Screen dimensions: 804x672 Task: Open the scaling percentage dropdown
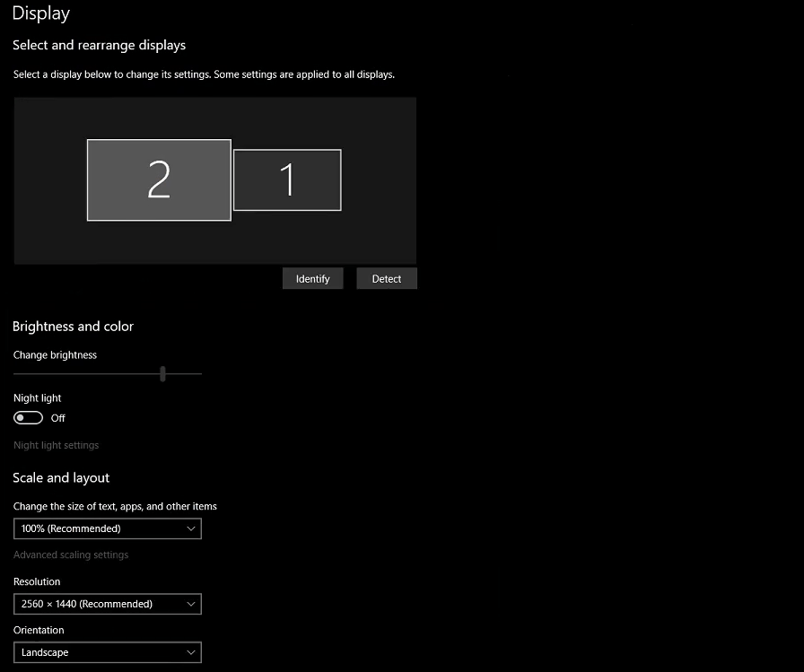pos(108,528)
